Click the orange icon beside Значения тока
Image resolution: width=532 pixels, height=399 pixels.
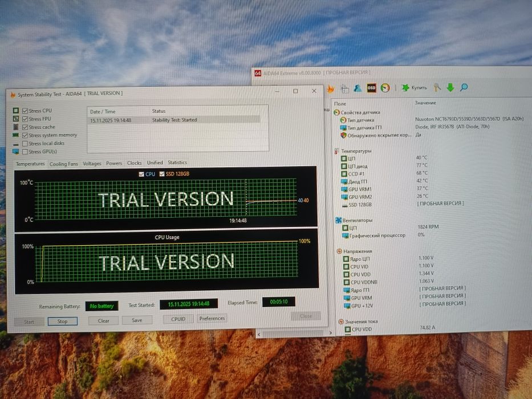(341, 321)
